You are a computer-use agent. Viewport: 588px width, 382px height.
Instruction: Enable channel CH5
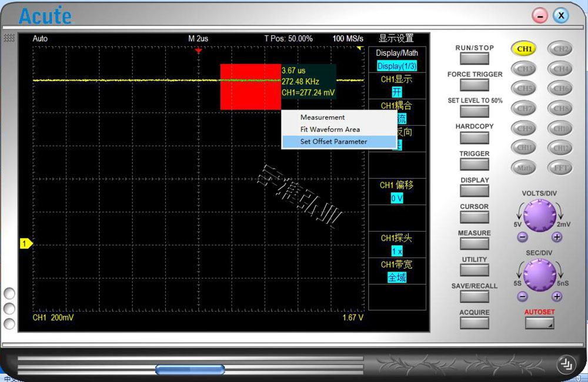524,89
